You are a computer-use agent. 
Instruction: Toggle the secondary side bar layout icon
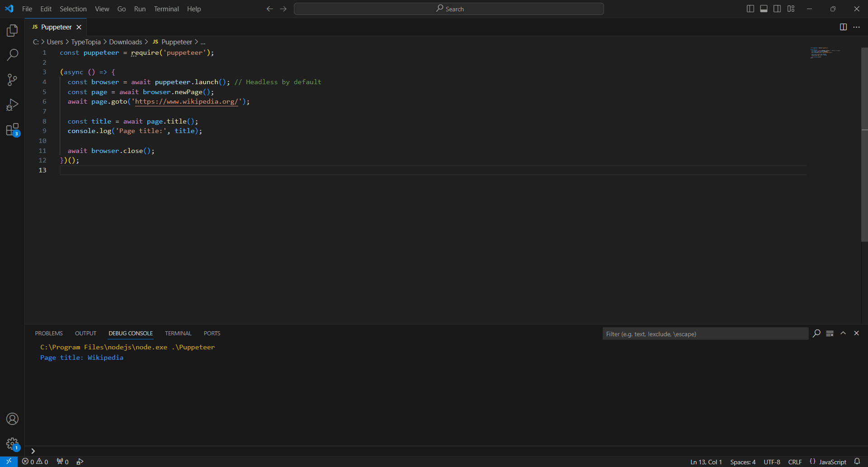777,9
